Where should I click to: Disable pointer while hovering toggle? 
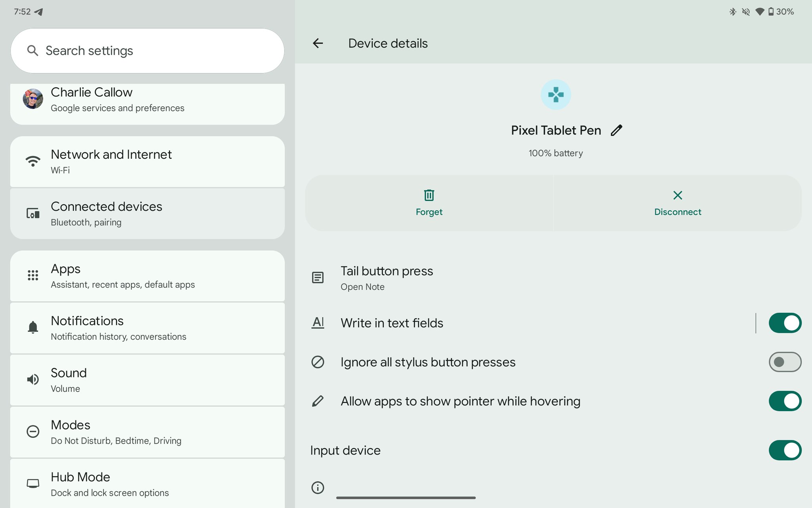pyautogui.click(x=785, y=401)
